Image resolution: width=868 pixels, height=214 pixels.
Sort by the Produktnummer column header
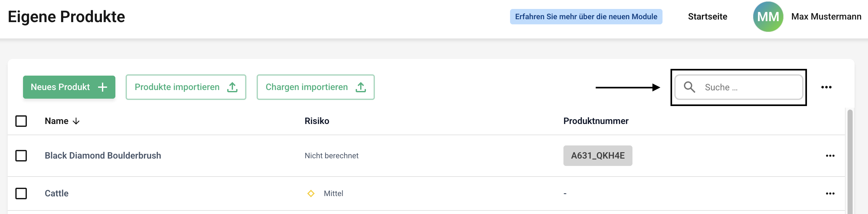coord(595,121)
